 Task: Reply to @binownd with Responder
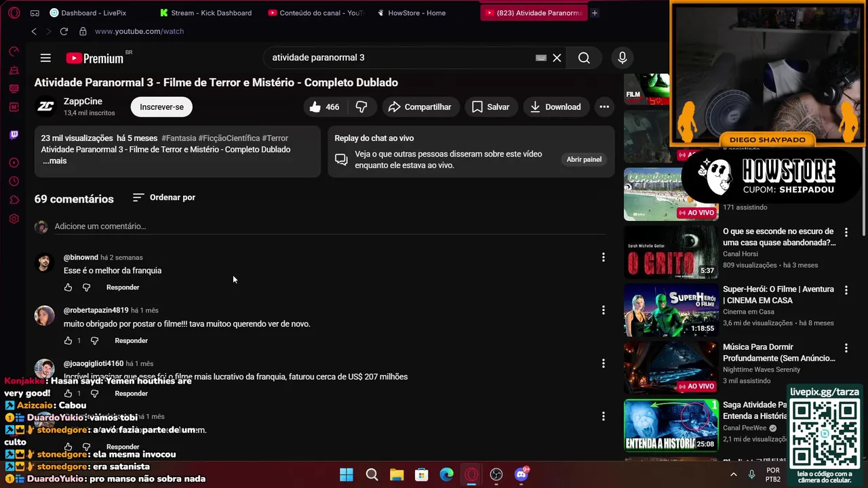pyautogui.click(x=123, y=287)
